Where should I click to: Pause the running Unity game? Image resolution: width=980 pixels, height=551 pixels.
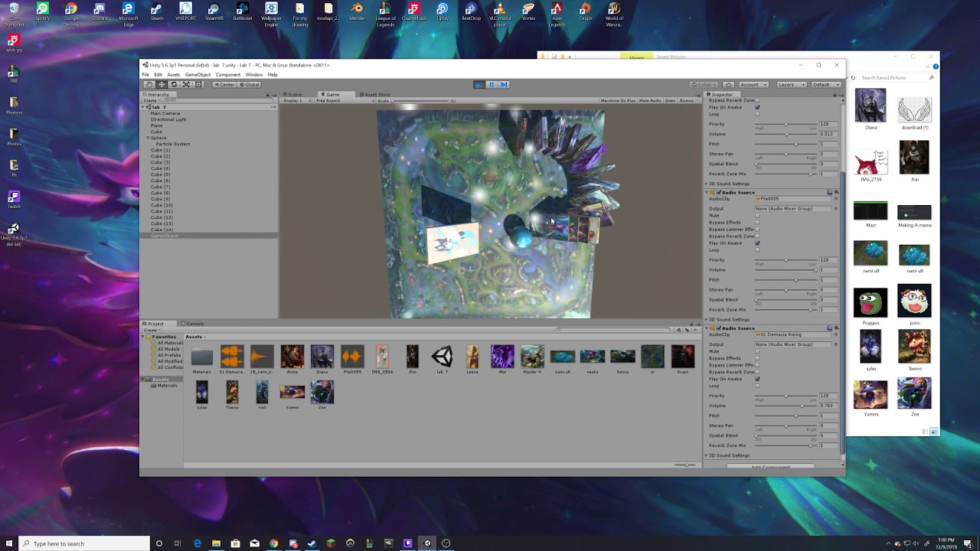(492, 84)
